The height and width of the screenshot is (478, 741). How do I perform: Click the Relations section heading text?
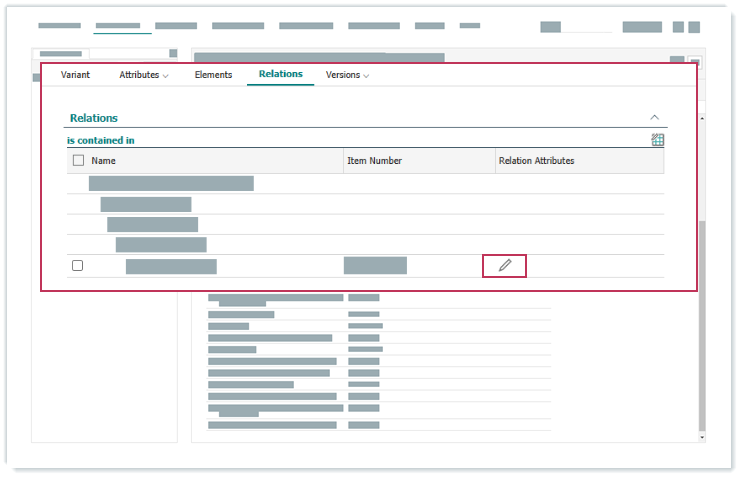pos(94,118)
